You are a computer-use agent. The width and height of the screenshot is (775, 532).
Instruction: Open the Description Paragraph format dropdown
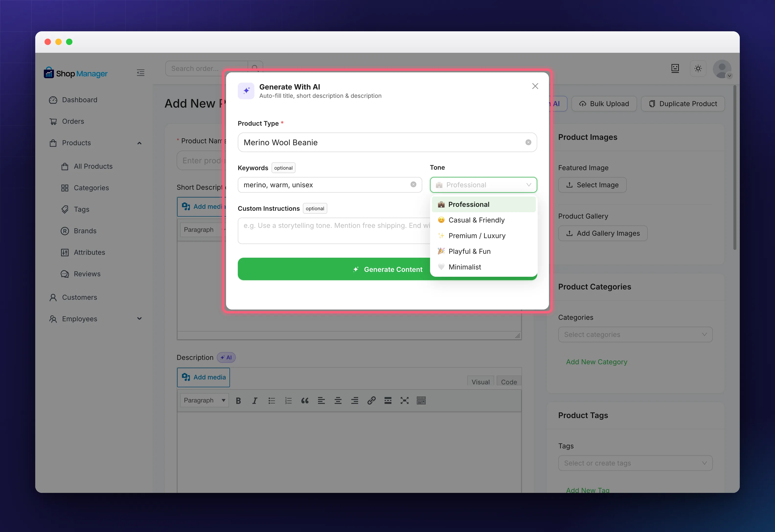pos(205,400)
